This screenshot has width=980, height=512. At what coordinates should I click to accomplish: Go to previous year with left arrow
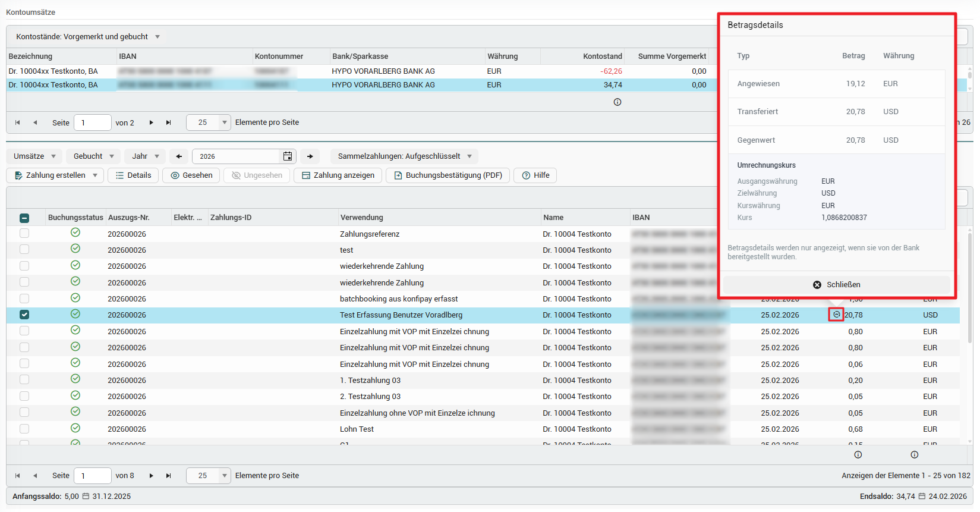(179, 156)
